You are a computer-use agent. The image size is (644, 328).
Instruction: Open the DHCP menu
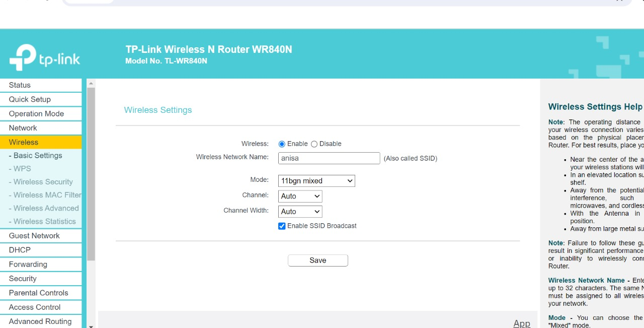41,250
